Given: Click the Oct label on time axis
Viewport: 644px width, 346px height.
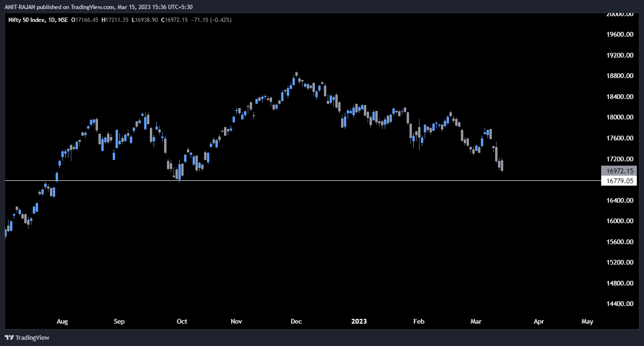Looking at the screenshot, I should (x=182, y=322).
